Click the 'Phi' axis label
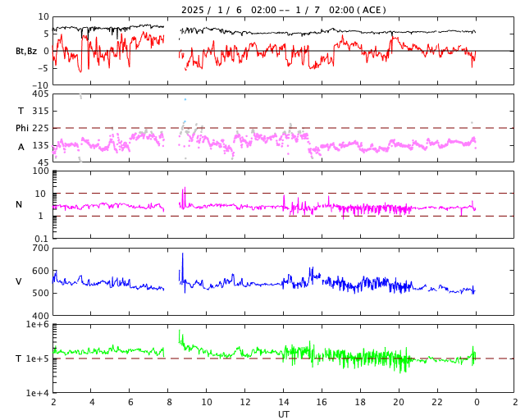This screenshot has height=420, width=525. pyautogui.click(x=22, y=128)
